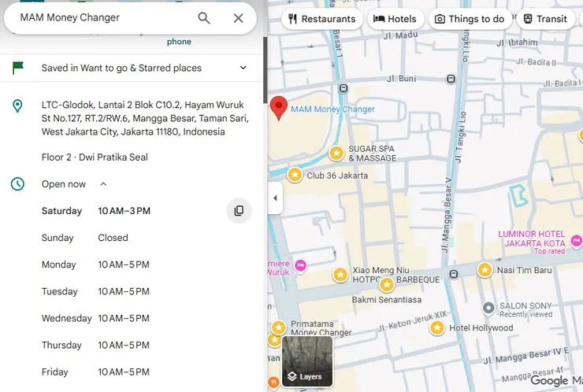Expand Saved in Want to go lists

point(243,68)
